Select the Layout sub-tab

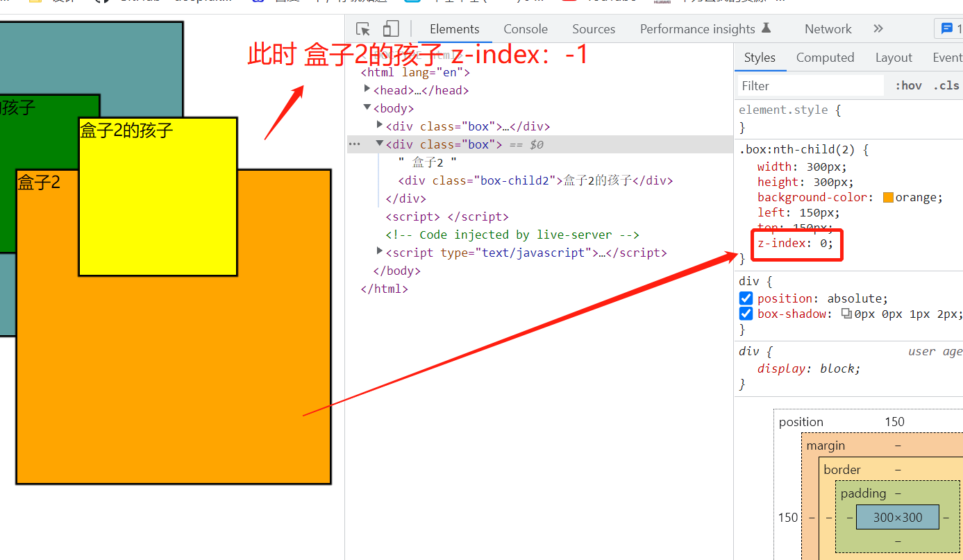click(894, 58)
